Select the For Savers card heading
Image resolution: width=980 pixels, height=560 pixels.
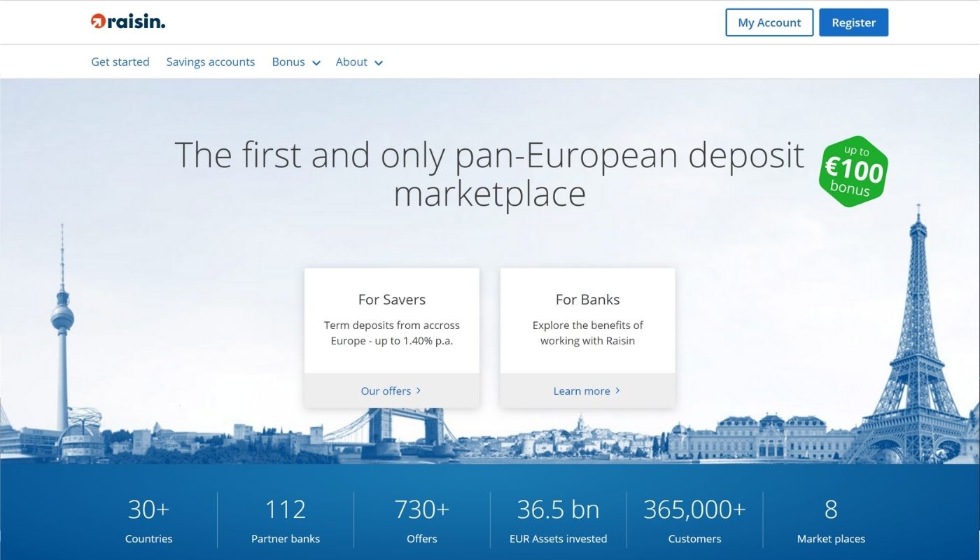click(x=392, y=300)
